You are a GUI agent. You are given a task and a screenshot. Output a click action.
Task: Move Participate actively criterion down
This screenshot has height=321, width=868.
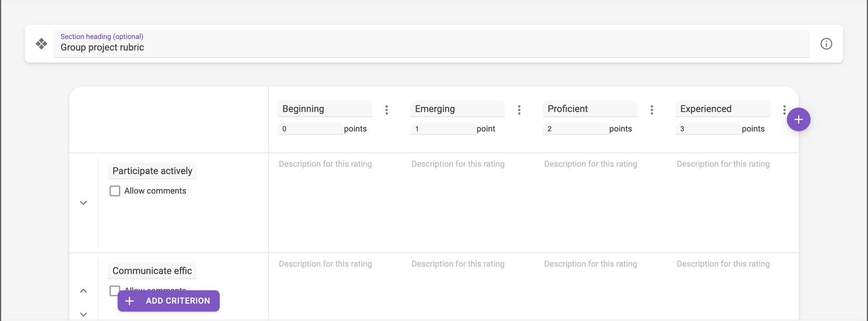coord(84,203)
